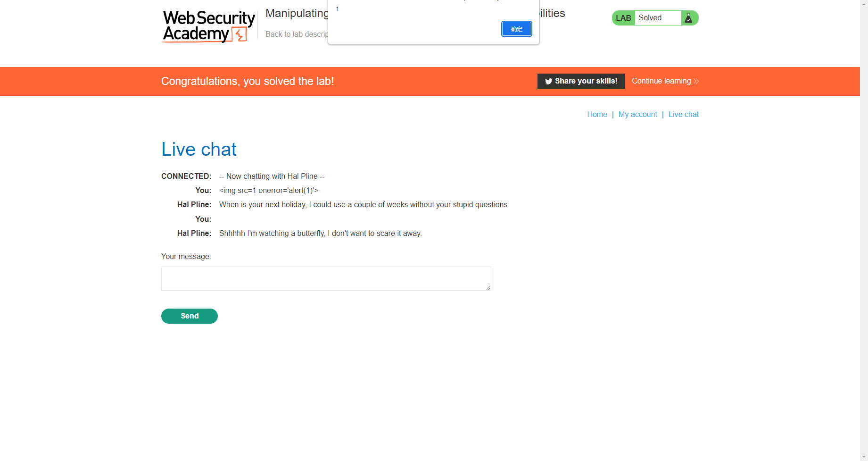Open My account
The image size is (868, 461).
point(637,114)
